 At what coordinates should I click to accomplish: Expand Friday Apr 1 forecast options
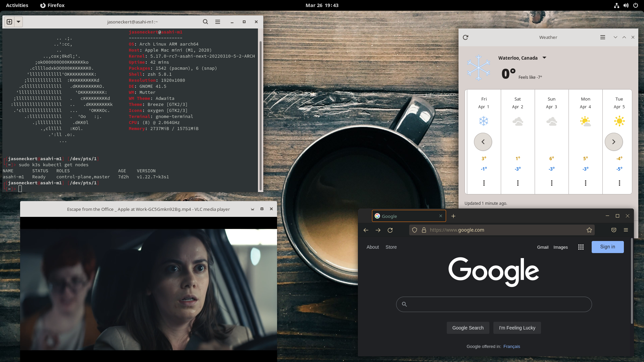(484, 183)
